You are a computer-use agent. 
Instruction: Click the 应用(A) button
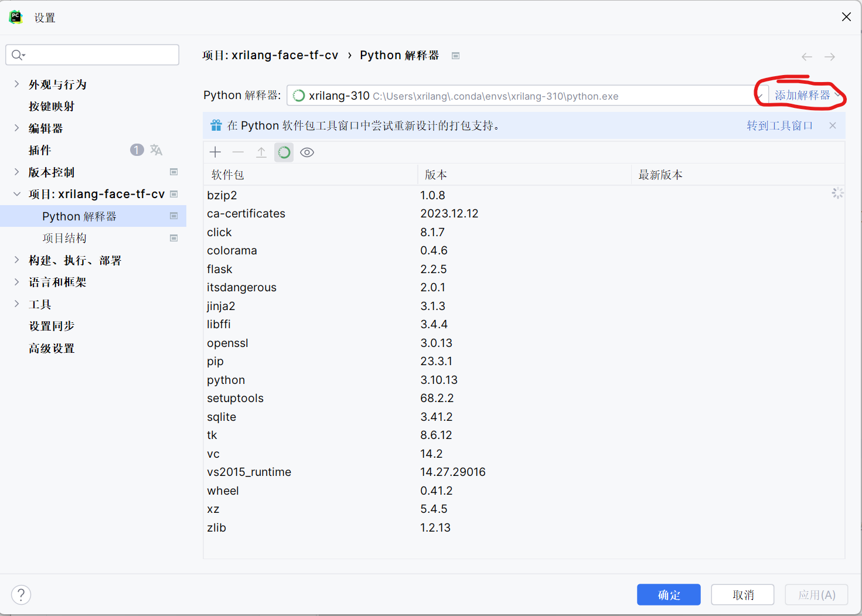[817, 595]
